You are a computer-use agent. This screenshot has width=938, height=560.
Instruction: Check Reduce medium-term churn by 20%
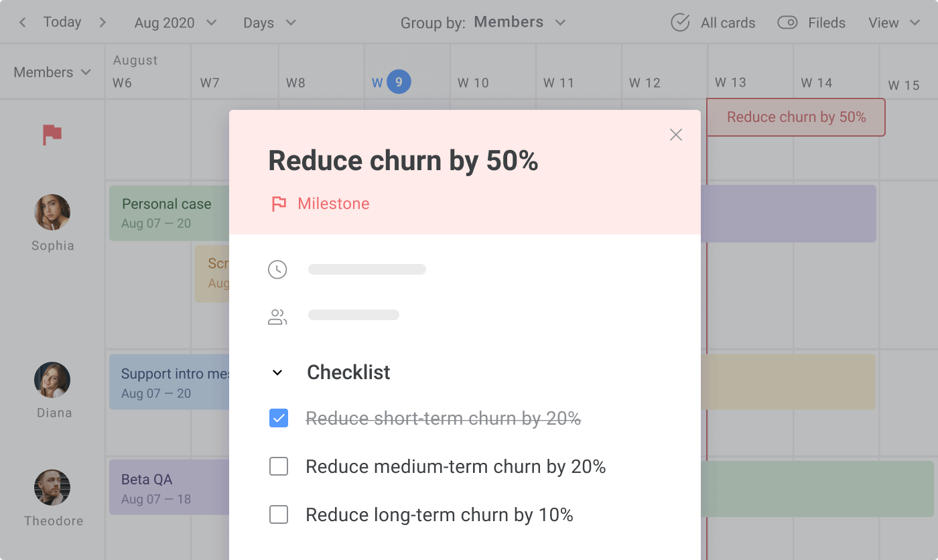(279, 466)
